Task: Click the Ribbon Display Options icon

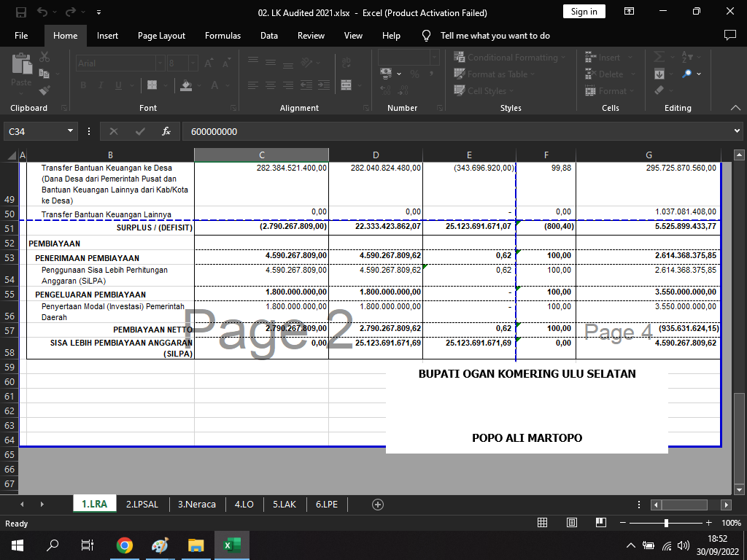Action: (629, 12)
